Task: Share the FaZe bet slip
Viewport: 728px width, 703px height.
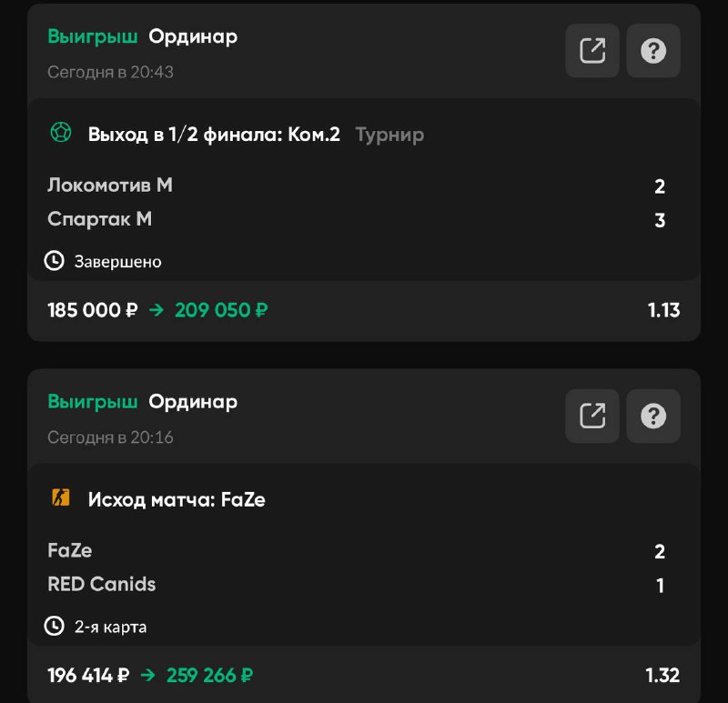Action: (592, 417)
